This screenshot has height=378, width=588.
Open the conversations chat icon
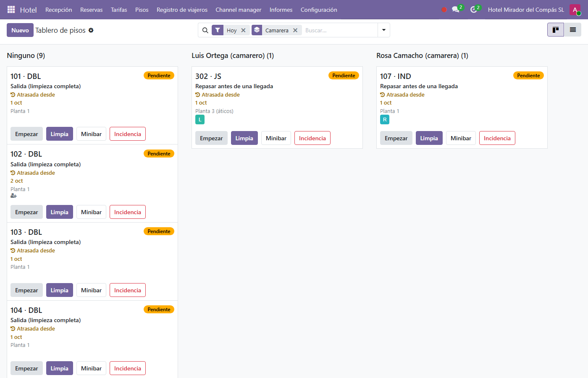[x=456, y=10]
